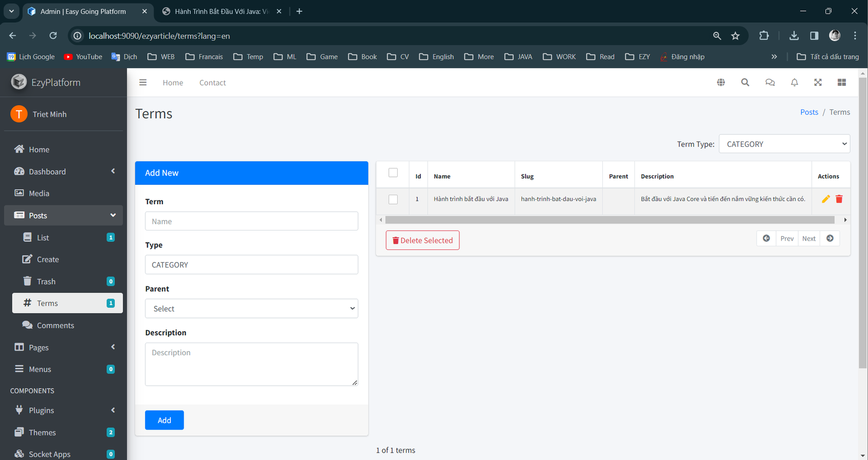Focus the Type CATEGORY field
This screenshot has width=868, height=460.
[x=251, y=265]
